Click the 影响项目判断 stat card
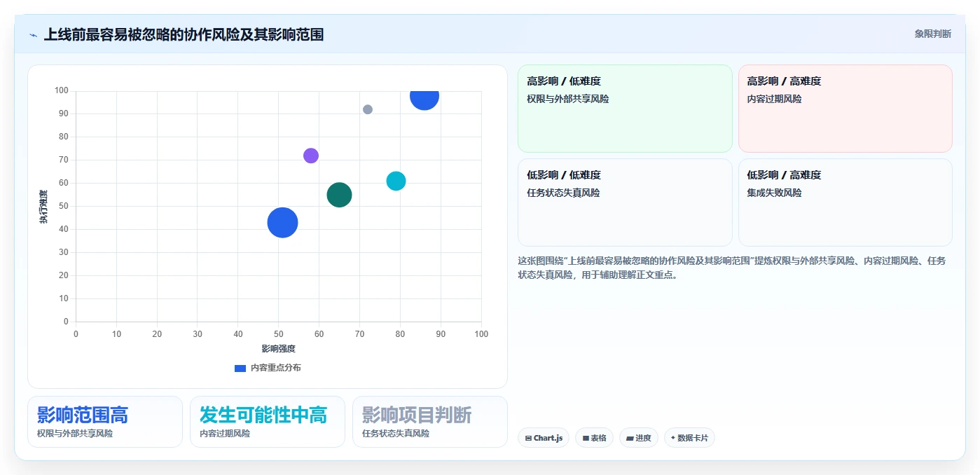This screenshot has width=980, height=475. 430,422
